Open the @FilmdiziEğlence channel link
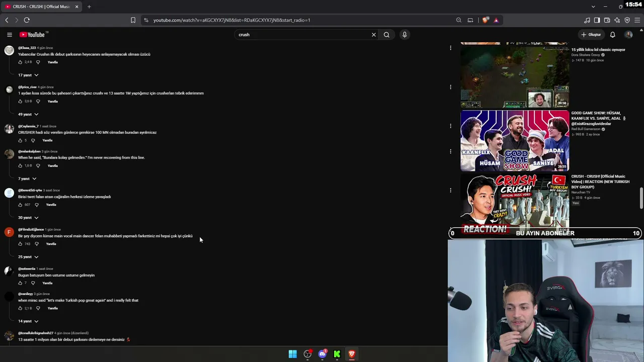 31,230
